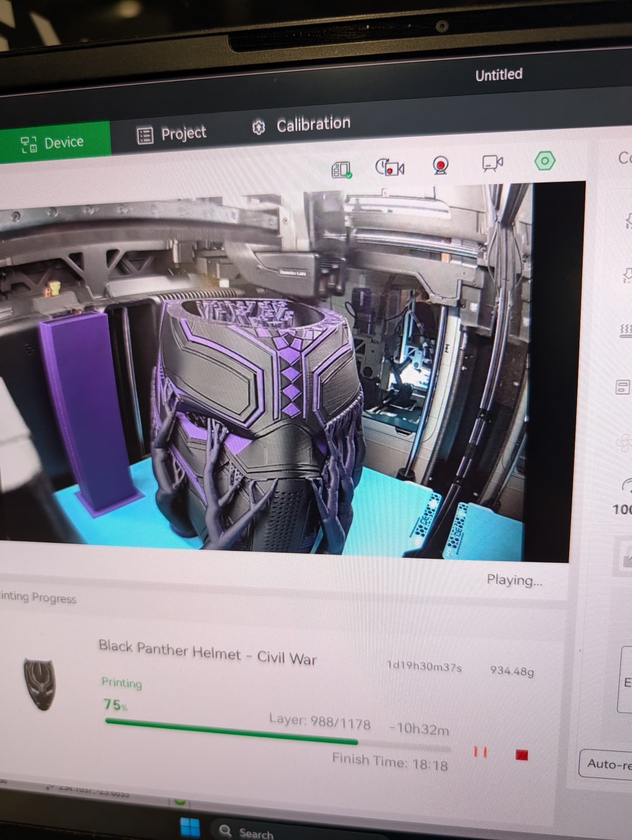Image resolution: width=632 pixels, height=840 pixels.
Task: Click the Black Panther helmet thumbnail
Action: (x=39, y=685)
